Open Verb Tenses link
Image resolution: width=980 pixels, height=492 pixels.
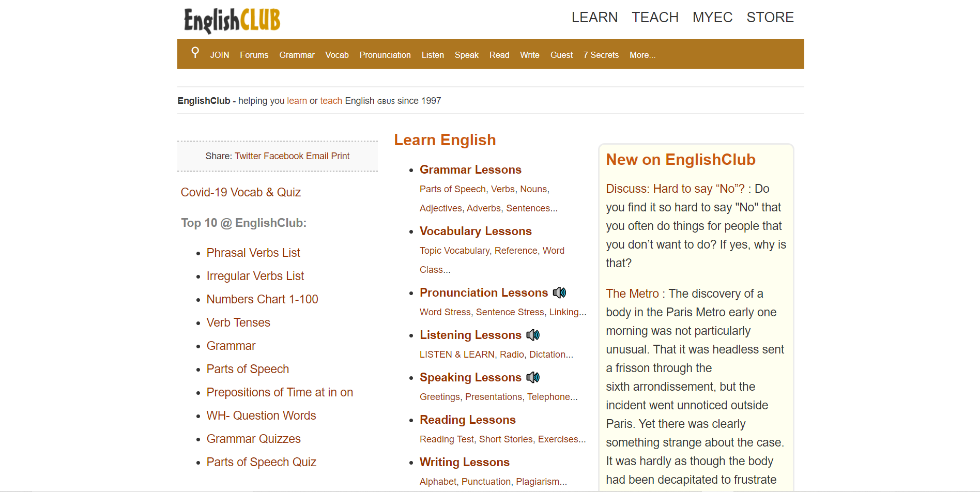click(x=238, y=322)
